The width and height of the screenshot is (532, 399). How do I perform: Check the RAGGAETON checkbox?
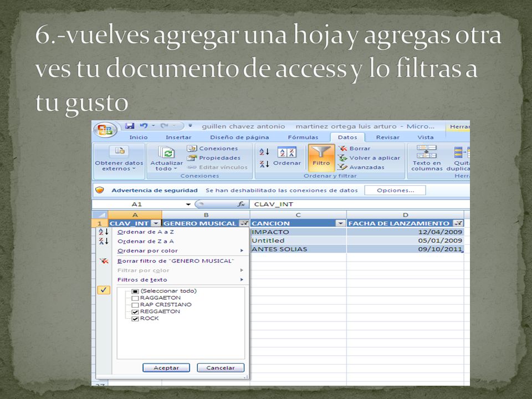(x=135, y=298)
